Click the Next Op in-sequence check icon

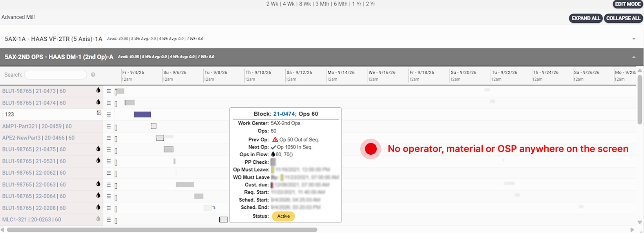274,147
